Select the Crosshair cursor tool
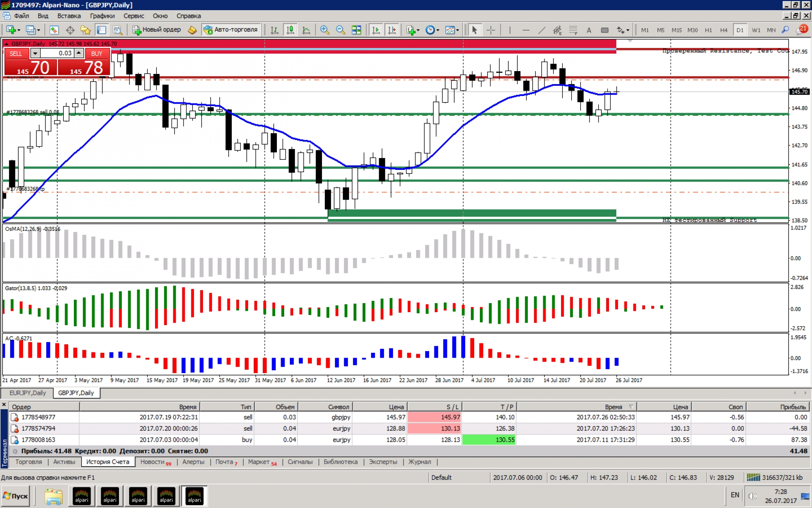This screenshot has height=508, width=812. click(490, 30)
